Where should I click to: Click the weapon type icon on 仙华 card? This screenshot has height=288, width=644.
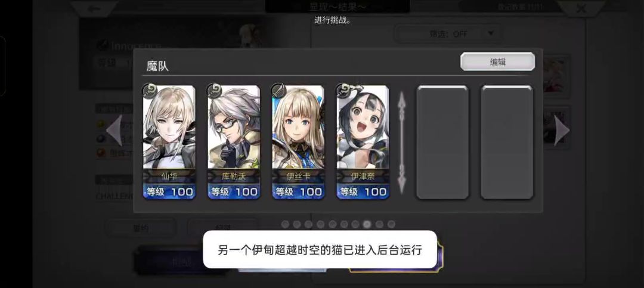point(150,91)
